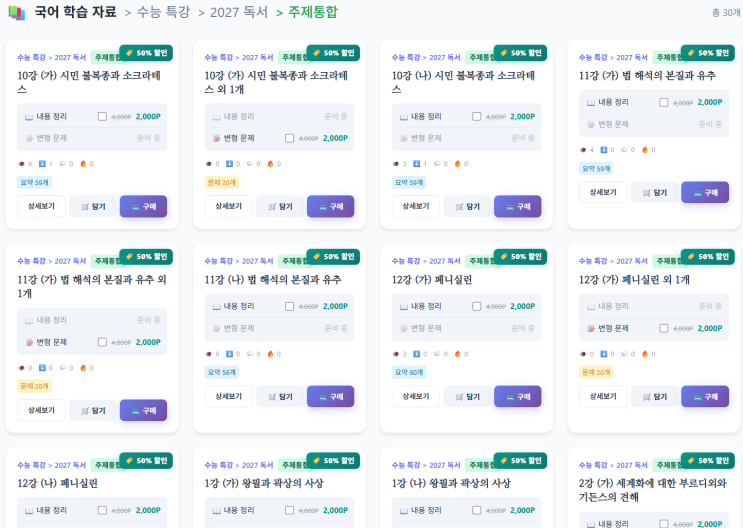Screen dimensions: 743x528
Task: Select 변형 문제 checkbox on 11강 (가) 외 1개 card
Action: pos(102,342)
